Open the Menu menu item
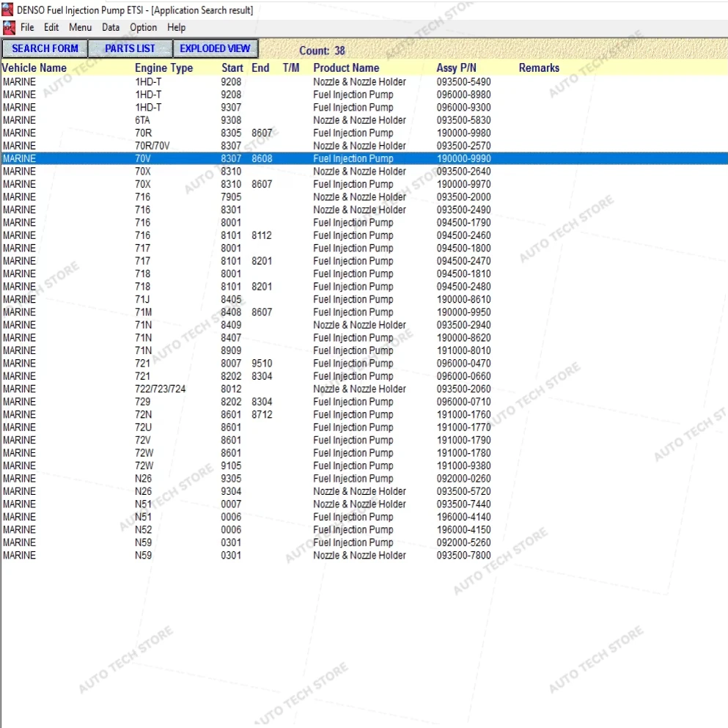Image resolution: width=728 pixels, height=728 pixels. [81, 27]
